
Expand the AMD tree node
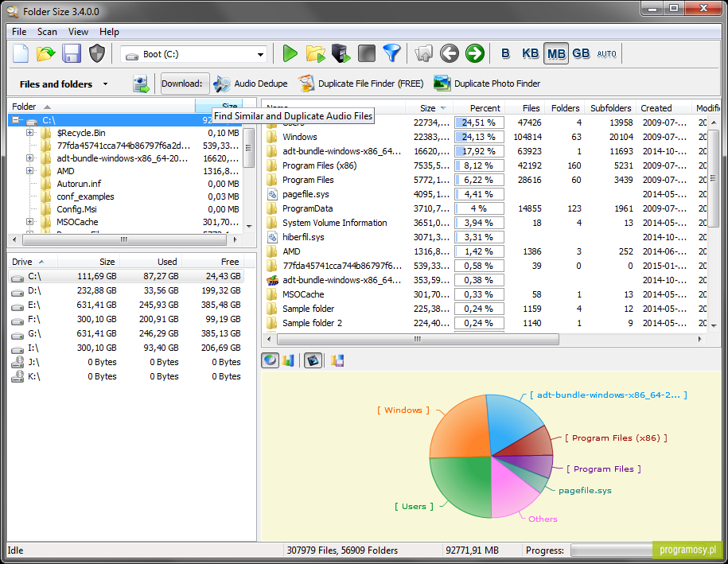(29, 171)
